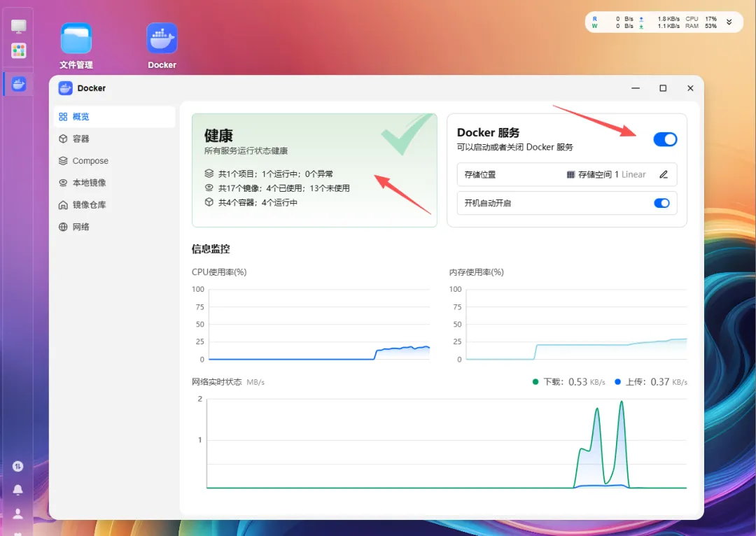Click the network realtime chart peak
Image resolution: width=756 pixels, height=536 pixels.
622,402
